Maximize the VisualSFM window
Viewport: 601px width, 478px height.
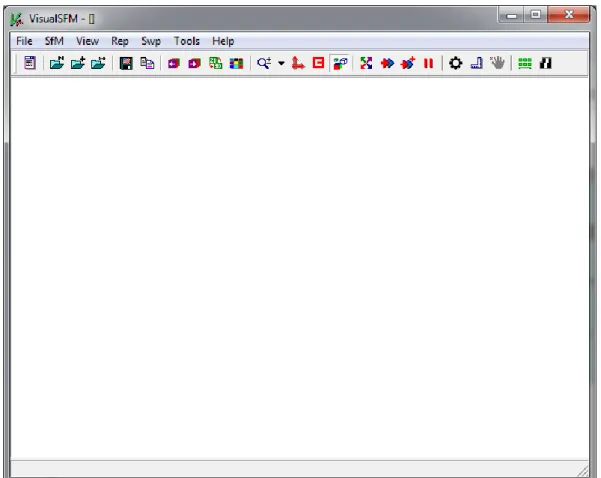point(535,15)
